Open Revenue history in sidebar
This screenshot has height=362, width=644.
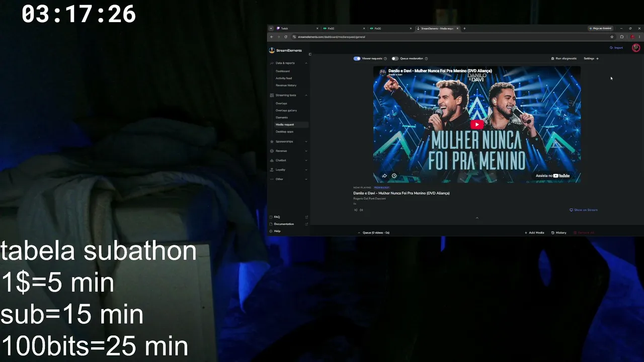(286, 85)
